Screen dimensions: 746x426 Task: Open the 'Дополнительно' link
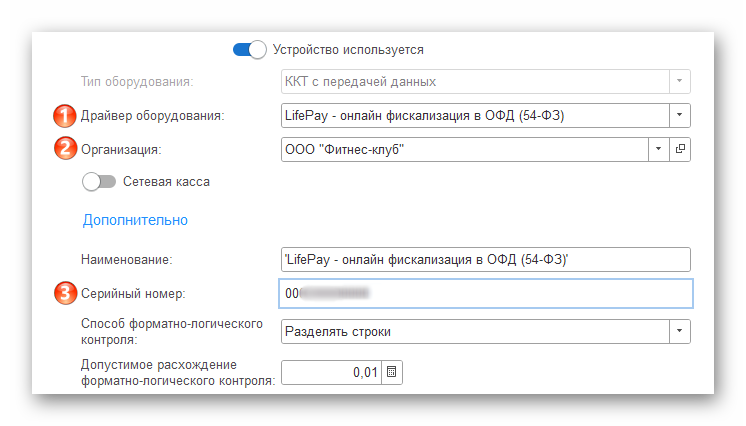[x=135, y=220]
